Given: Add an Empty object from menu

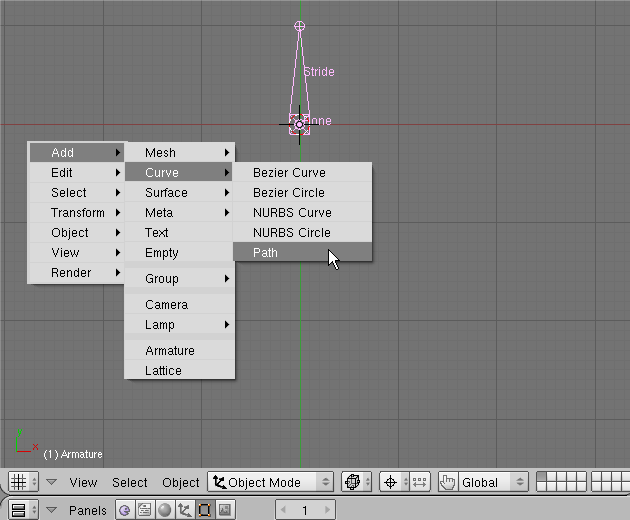Looking at the screenshot, I should pyautogui.click(x=180, y=252).
